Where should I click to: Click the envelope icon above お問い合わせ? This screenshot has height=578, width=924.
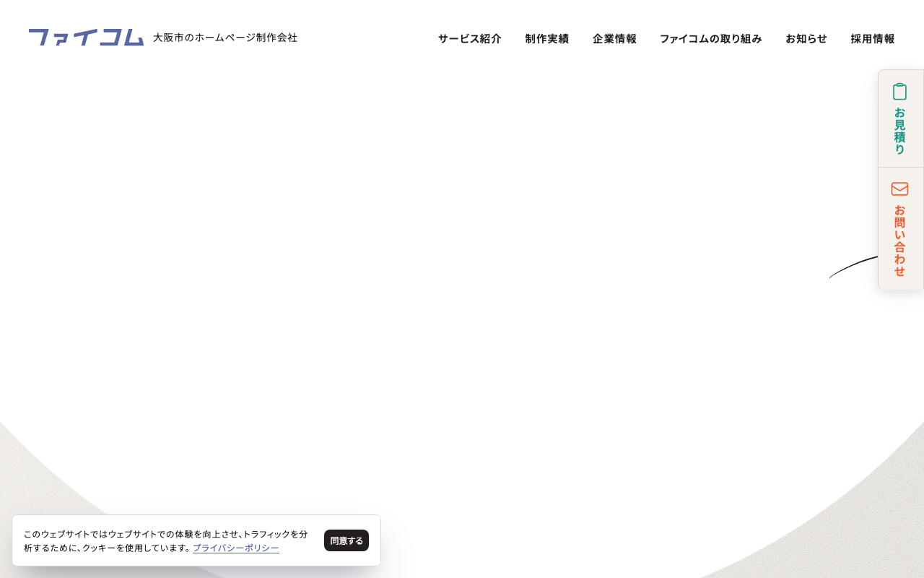tap(899, 189)
